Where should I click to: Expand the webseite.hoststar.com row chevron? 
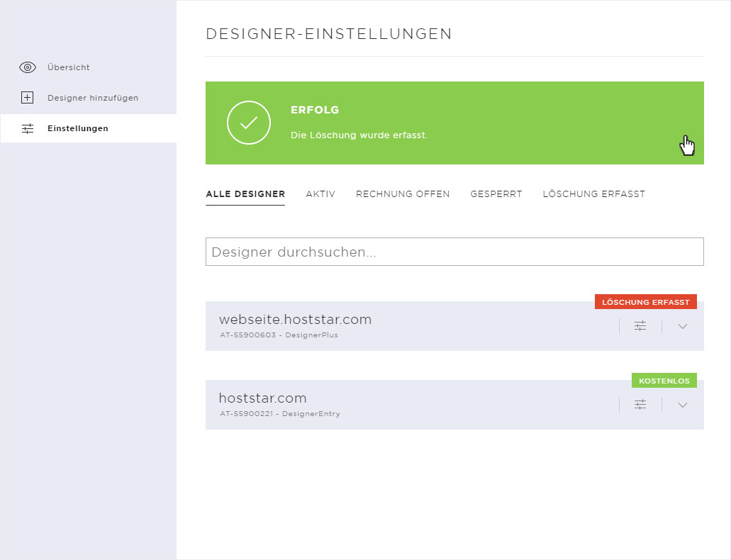[683, 326]
